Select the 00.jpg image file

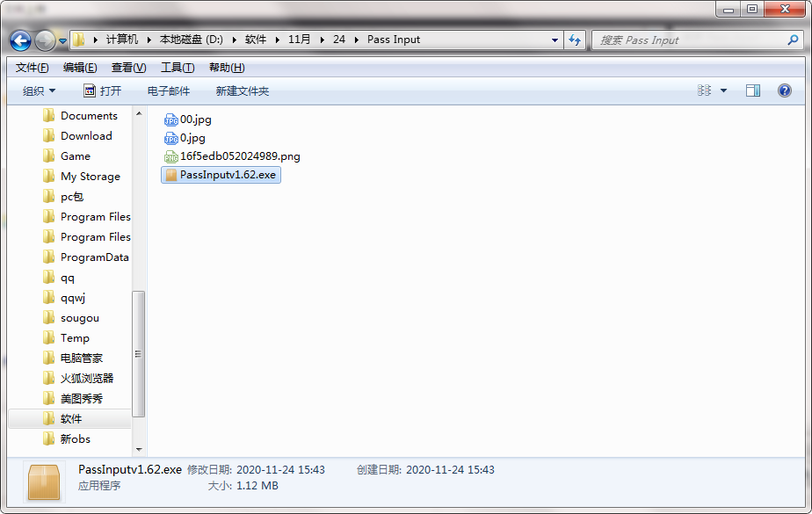tap(195, 119)
